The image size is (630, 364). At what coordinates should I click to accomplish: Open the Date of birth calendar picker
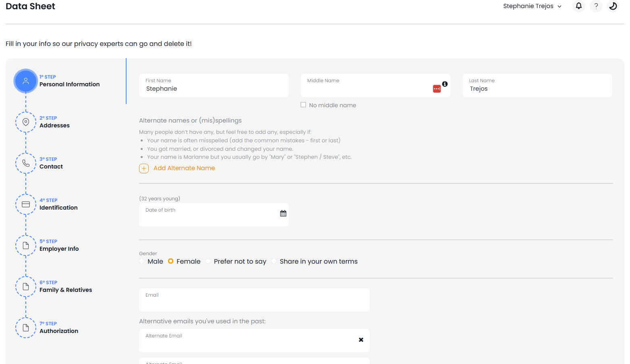pos(283,213)
